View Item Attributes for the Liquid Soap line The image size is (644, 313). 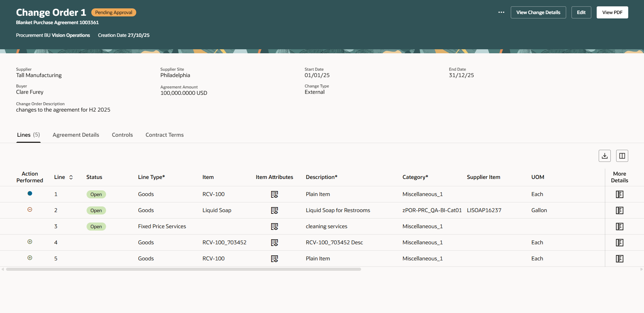tap(275, 210)
